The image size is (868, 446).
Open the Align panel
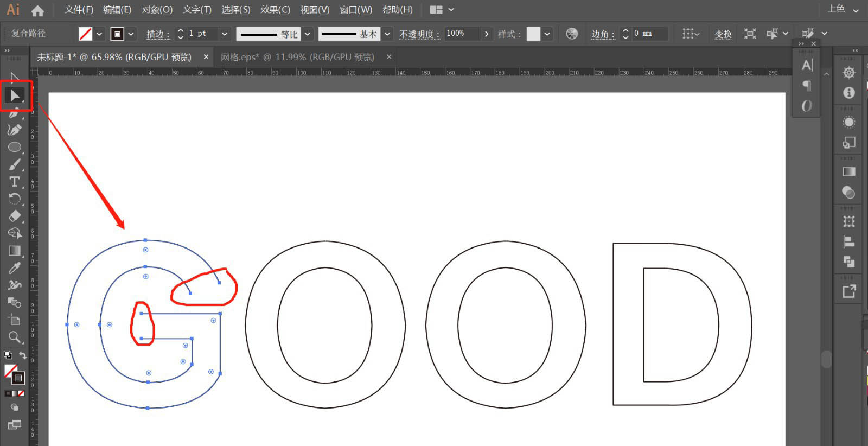coord(849,242)
